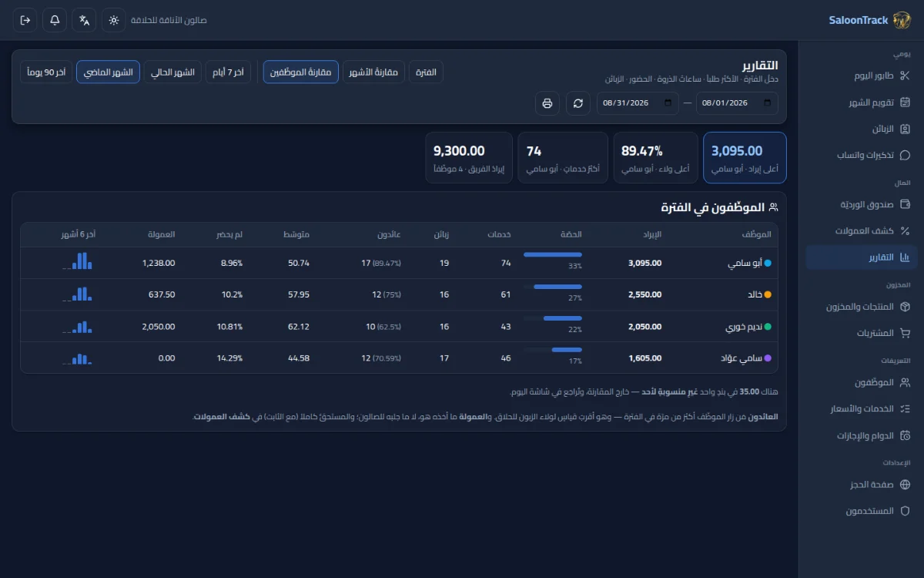924x578 pixels.
Task: Select الخدمات والأسعار checklist icon
Action: coord(905,408)
